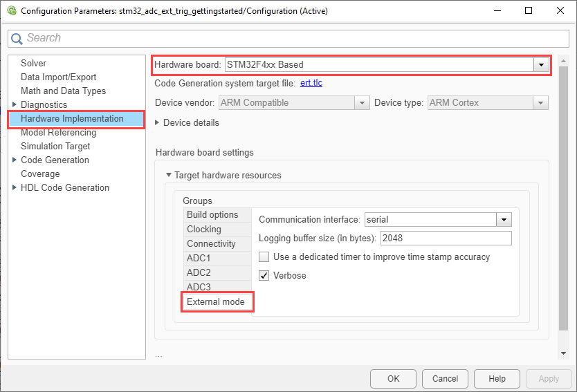Image resolution: width=577 pixels, height=392 pixels.
Task: Open the ert.tlc target file link
Action: 311,84
